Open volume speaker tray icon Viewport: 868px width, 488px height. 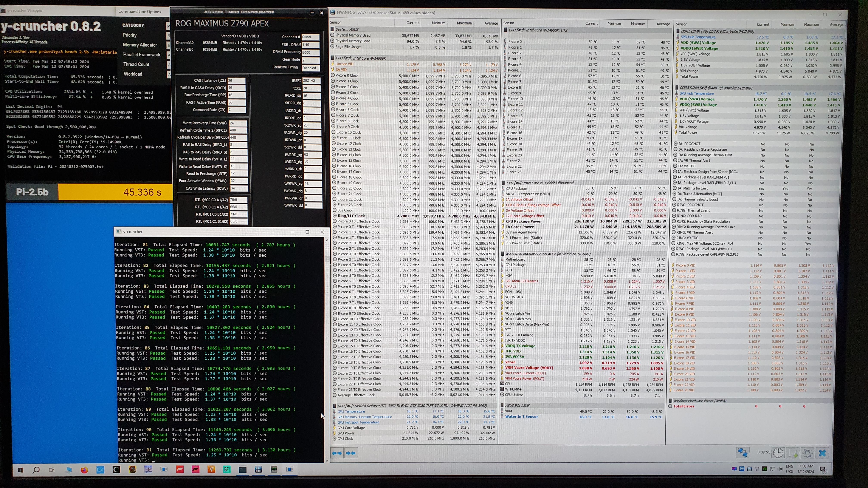coord(780,469)
